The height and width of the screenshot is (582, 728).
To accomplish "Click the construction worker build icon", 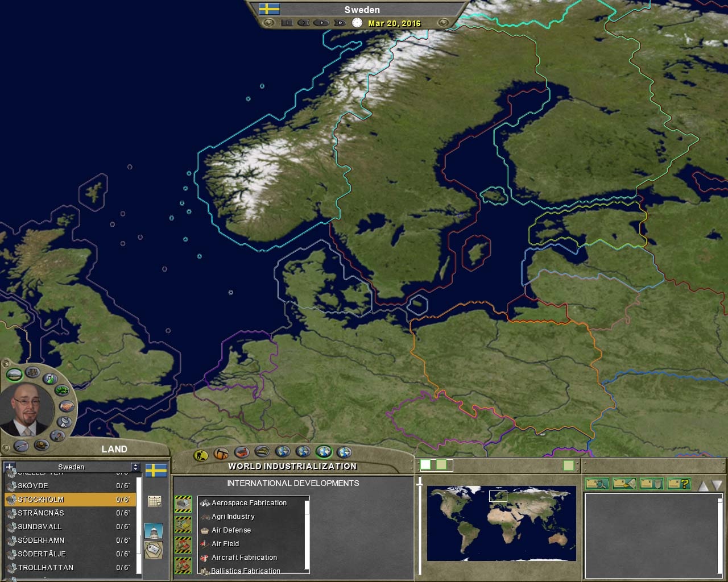I will (201, 455).
